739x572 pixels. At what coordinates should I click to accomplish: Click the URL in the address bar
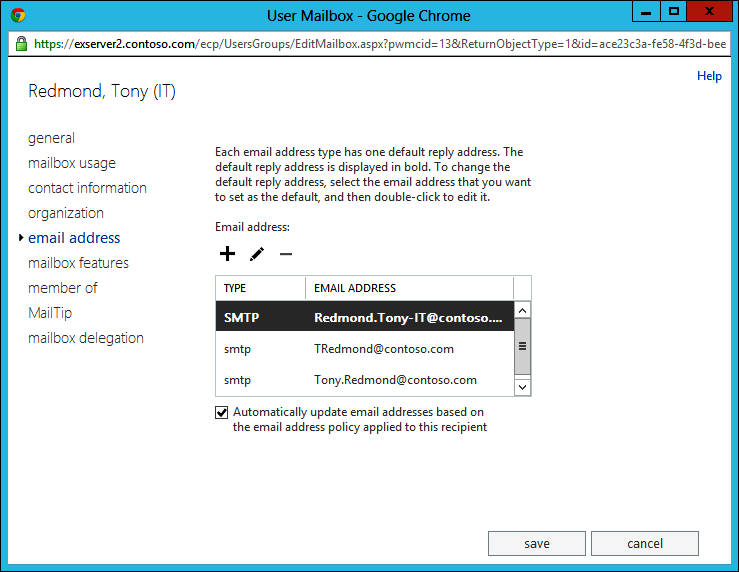tap(379, 44)
